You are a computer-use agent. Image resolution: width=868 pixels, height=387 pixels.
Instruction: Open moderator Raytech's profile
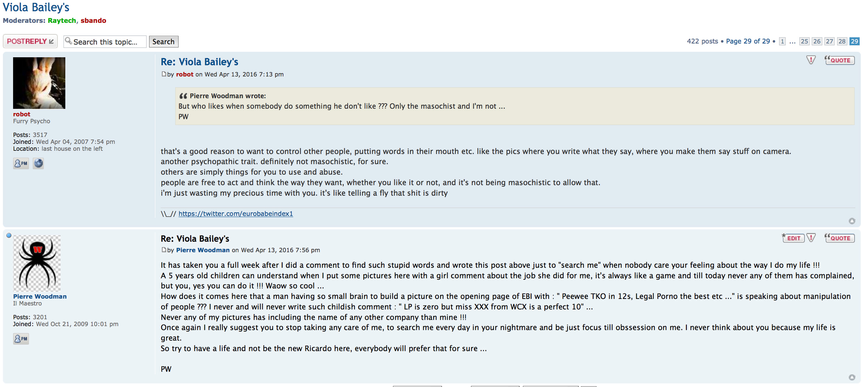(62, 20)
